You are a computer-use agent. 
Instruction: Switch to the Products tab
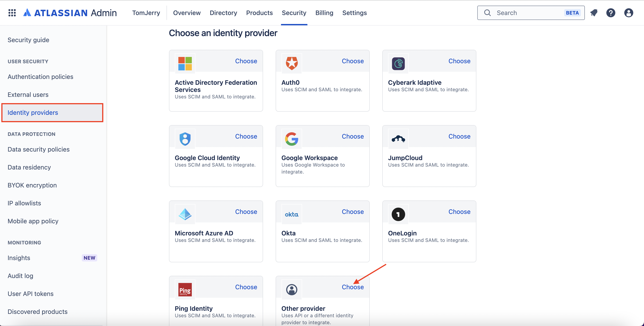click(x=259, y=13)
